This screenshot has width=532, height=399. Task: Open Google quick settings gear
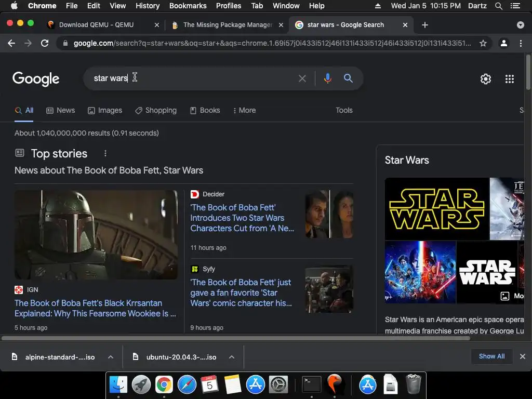click(486, 79)
